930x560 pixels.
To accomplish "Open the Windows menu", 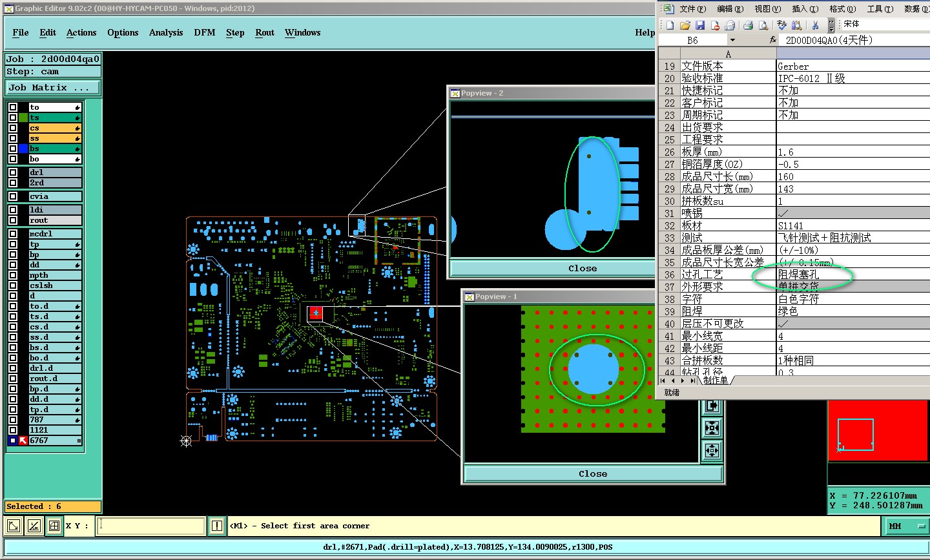I will [x=303, y=32].
